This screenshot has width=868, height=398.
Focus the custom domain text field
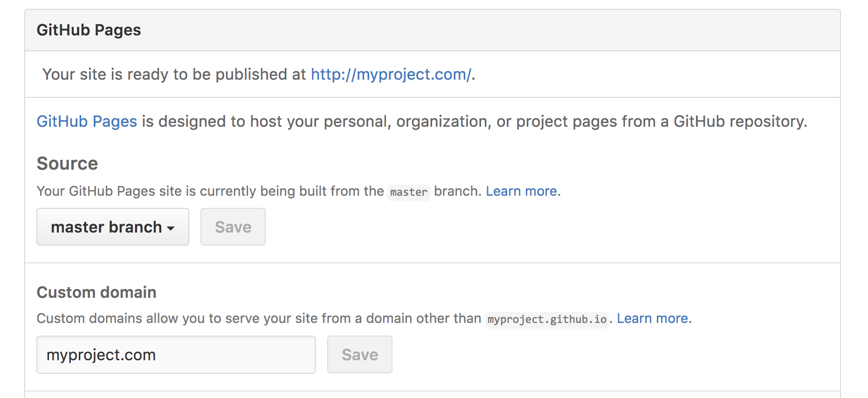[176, 355]
